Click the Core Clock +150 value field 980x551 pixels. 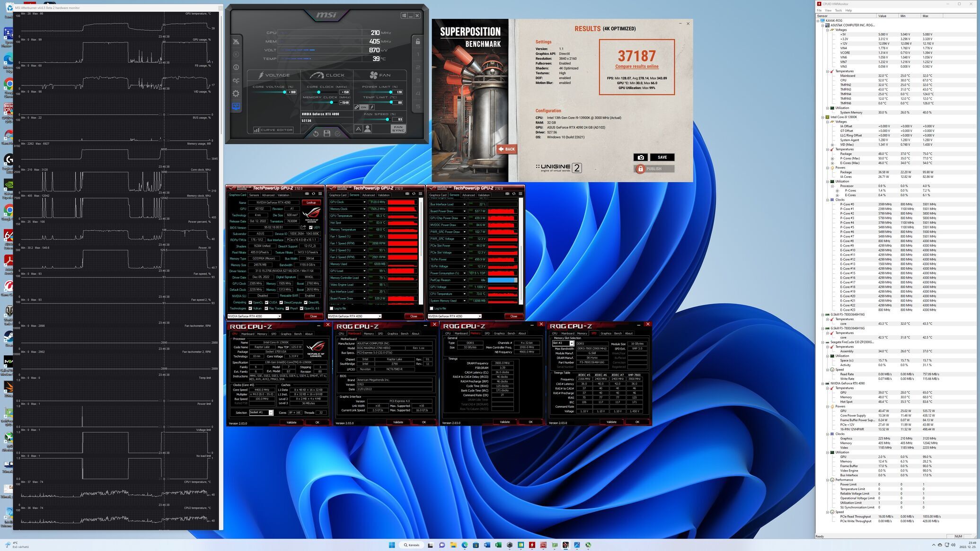(x=344, y=92)
